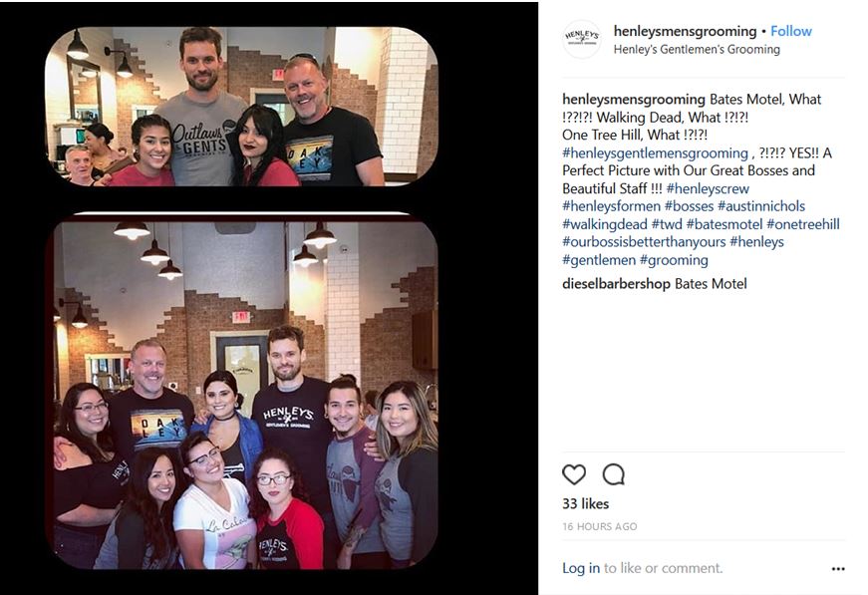Open the #austinnichols hashtag
Viewport: 868px width, 595px height.
pyautogui.click(x=761, y=206)
